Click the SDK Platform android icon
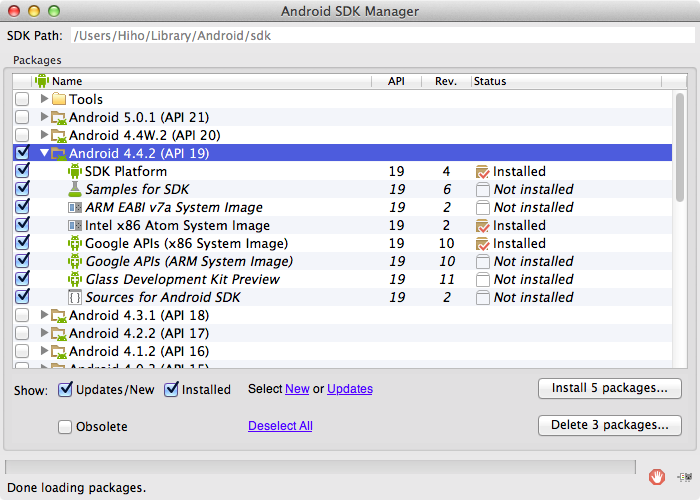 [x=74, y=171]
